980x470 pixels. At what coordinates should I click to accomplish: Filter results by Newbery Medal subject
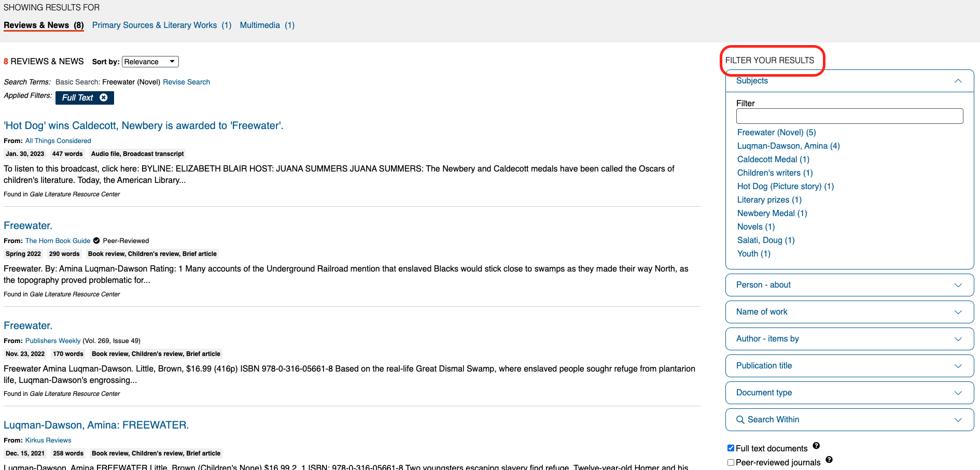click(772, 213)
